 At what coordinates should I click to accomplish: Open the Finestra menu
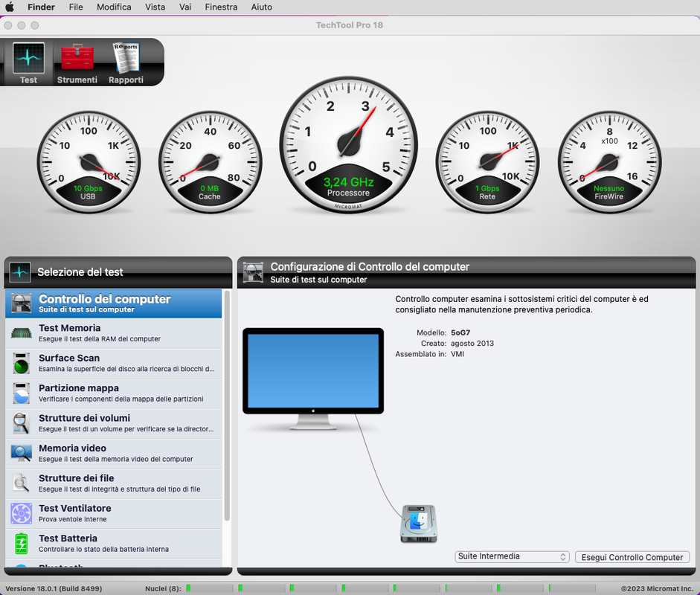coord(221,7)
